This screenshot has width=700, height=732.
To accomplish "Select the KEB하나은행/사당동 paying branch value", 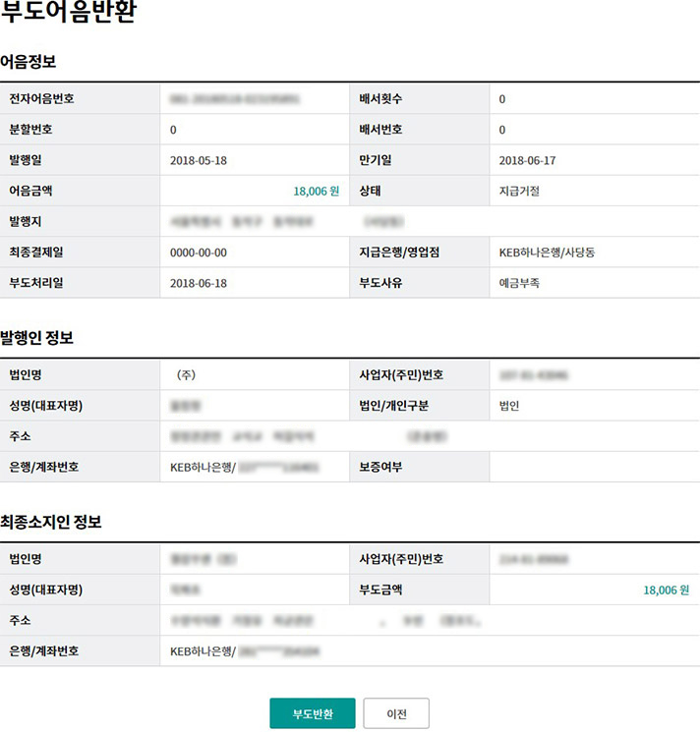I will point(547,253).
